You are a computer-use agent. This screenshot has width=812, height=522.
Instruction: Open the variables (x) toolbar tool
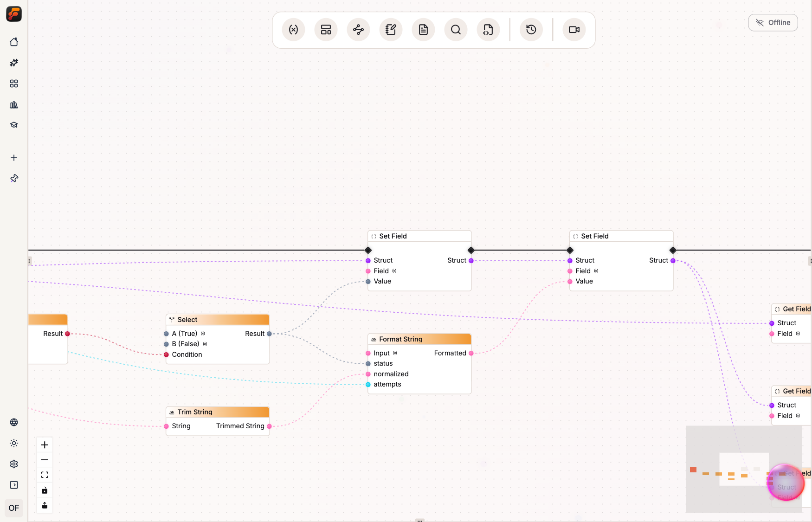click(x=293, y=30)
